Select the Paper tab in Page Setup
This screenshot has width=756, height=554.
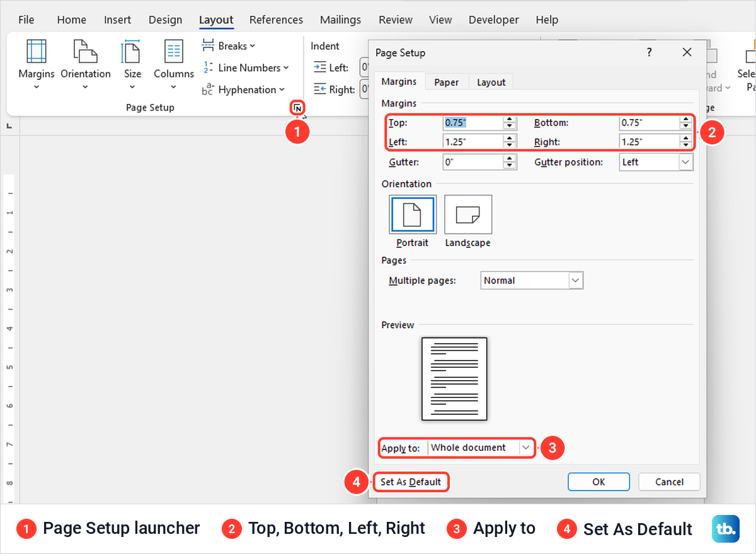click(447, 82)
